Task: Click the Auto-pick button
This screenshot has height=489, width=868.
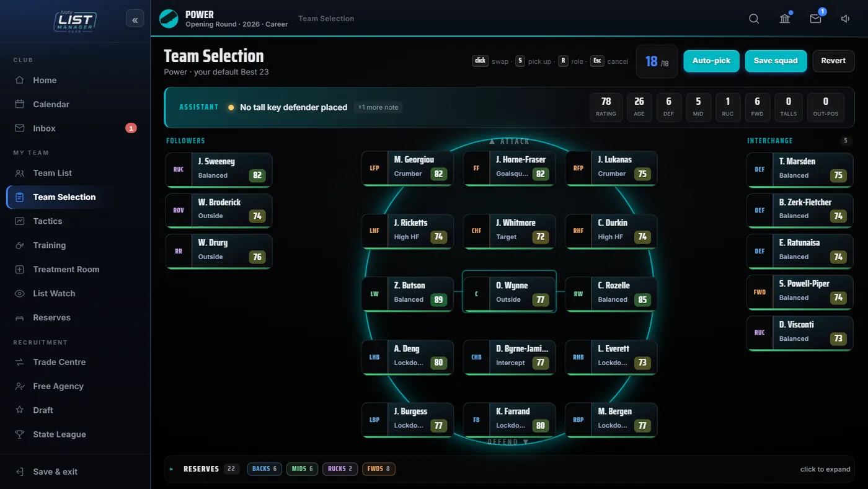Action: pyautogui.click(x=711, y=61)
